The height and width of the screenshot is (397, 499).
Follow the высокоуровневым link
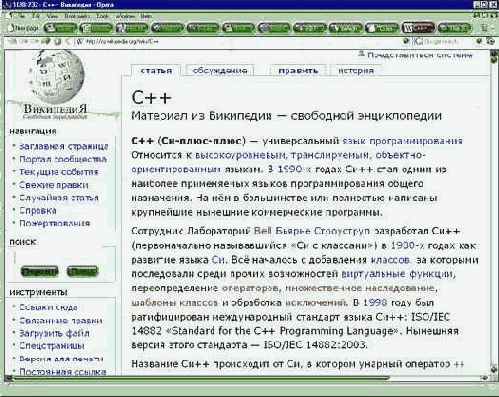pos(240,155)
